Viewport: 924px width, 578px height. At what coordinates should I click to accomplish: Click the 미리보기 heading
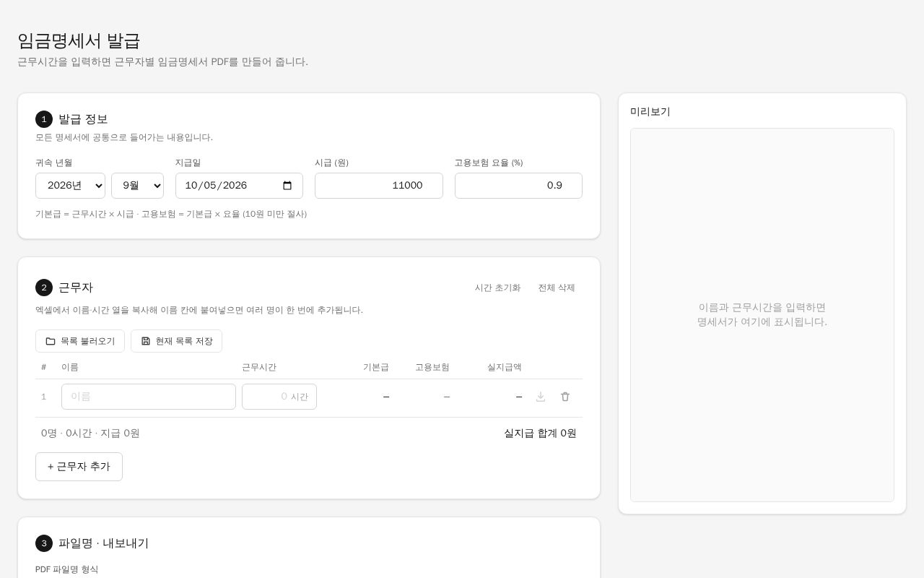click(x=650, y=111)
